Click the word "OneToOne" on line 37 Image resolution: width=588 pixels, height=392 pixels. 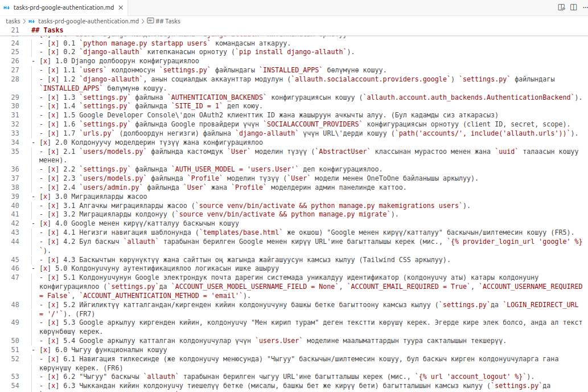pos(383,178)
